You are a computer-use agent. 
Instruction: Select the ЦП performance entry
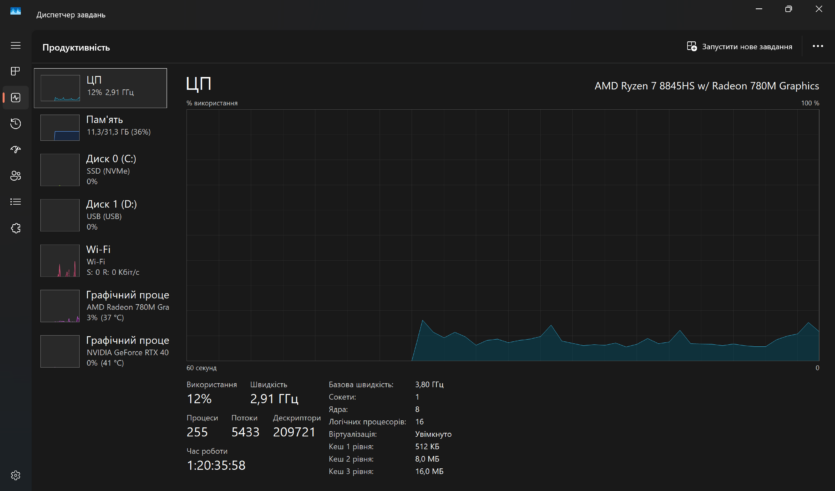101,88
